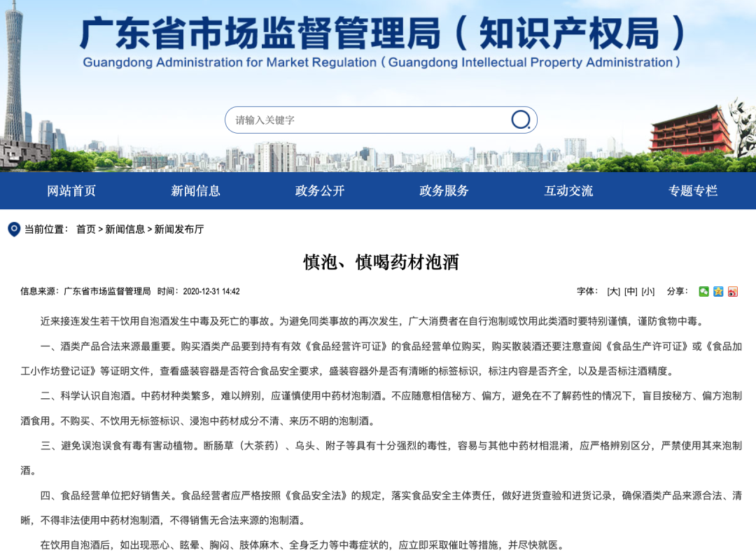756x555 pixels.
Task: Open 新闻信息 navigation menu
Action: coord(196,191)
